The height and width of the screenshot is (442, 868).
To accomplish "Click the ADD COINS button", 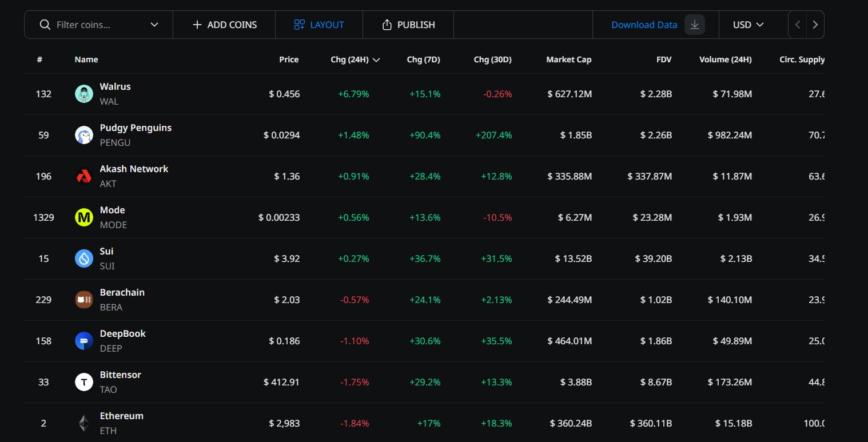I will (x=224, y=25).
